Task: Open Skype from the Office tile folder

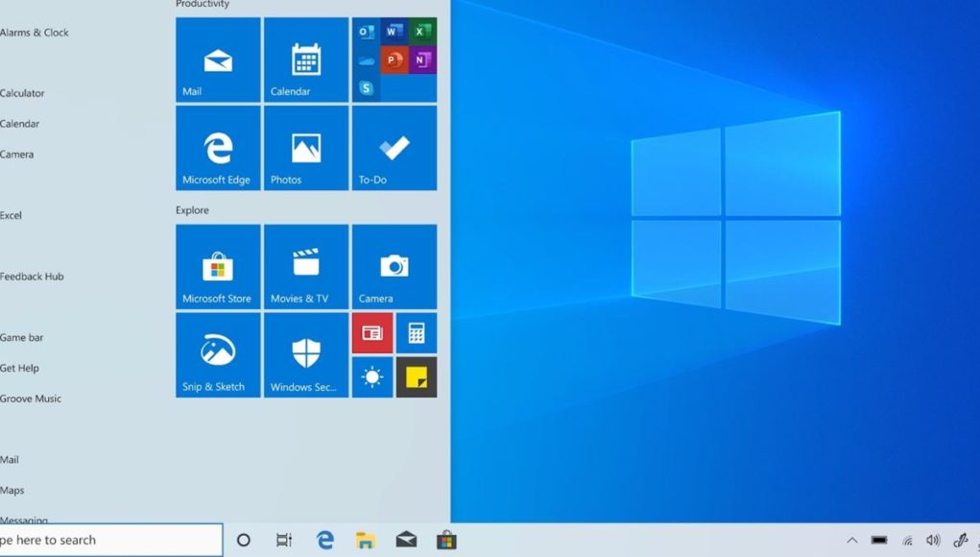Action: point(367,88)
